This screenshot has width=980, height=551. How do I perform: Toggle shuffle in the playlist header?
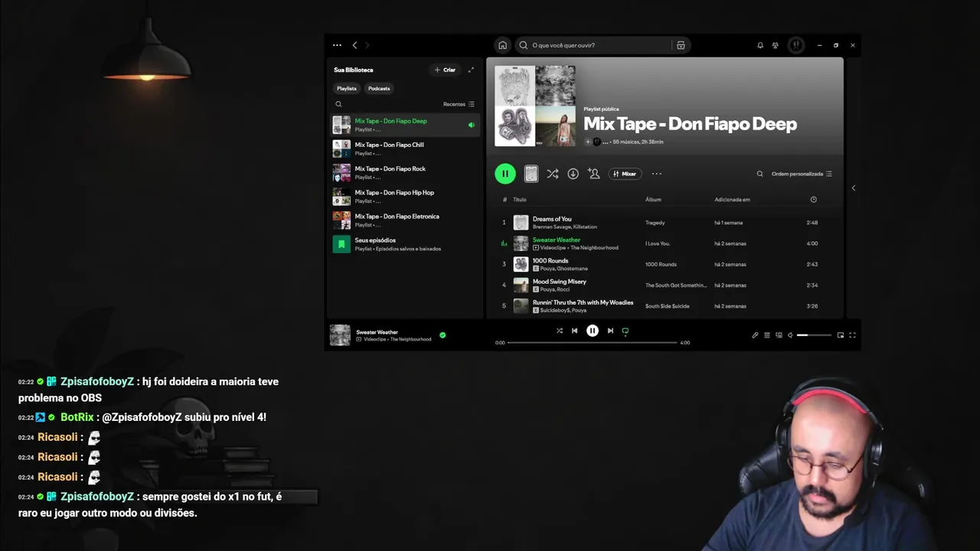click(x=552, y=174)
